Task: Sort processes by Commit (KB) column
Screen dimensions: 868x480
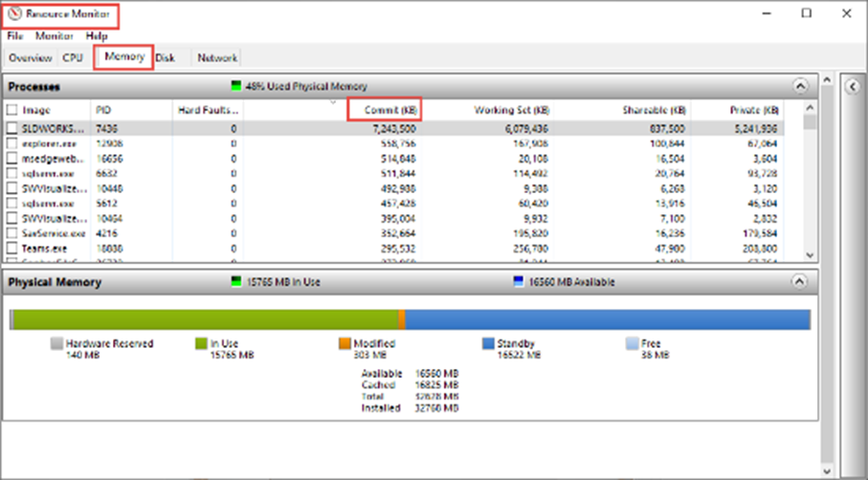Action: pyautogui.click(x=384, y=110)
